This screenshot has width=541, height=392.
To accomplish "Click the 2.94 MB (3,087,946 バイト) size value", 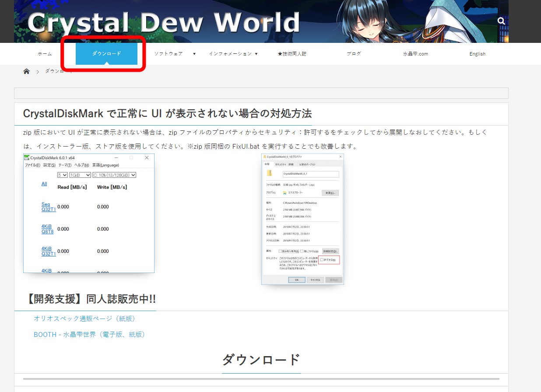I will pyautogui.click(x=297, y=210).
